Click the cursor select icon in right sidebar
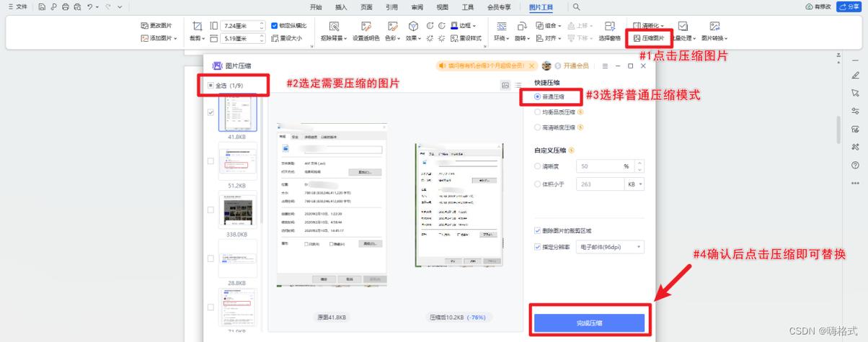 (855, 93)
